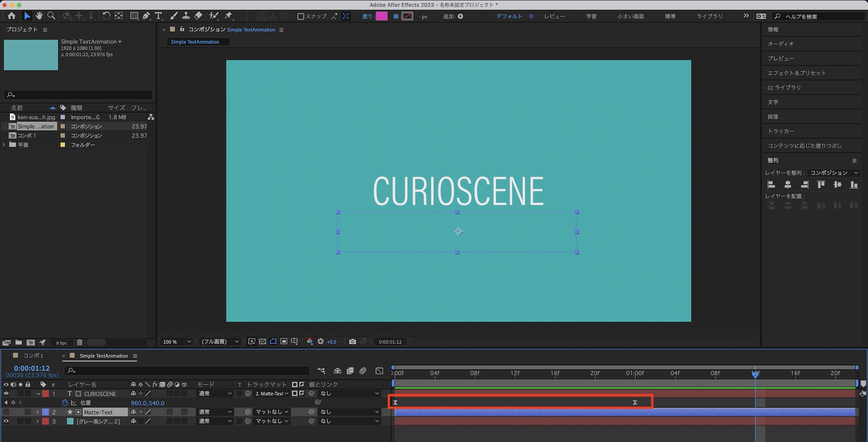Screen dimensions: 868x442
Task: Click the keyframe at 01:00f in timeline
Action: pos(635,402)
